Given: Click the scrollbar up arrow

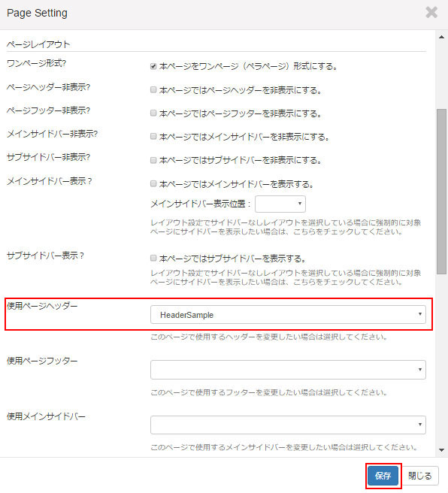Looking at the screenshot, I should click(441, 37).
